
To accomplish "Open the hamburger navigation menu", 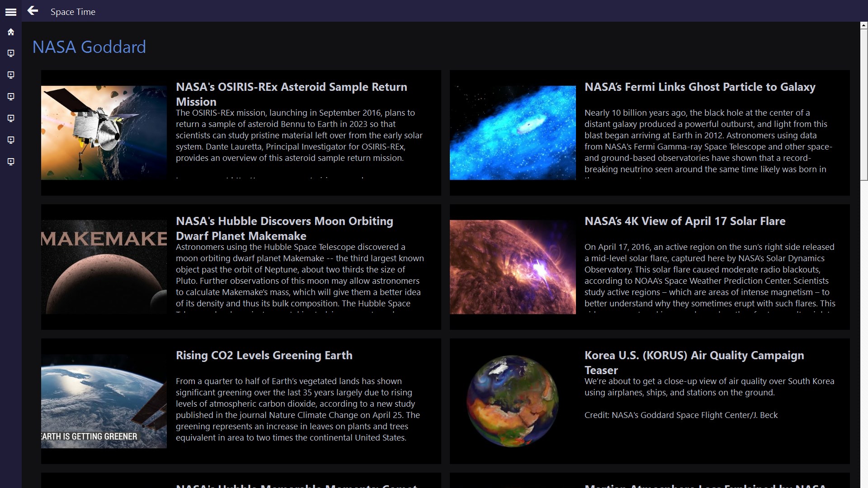I will click(11, 12).
